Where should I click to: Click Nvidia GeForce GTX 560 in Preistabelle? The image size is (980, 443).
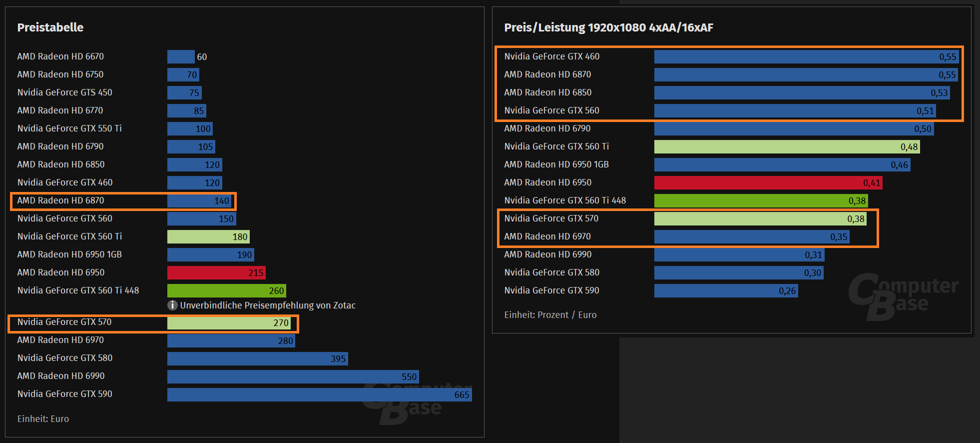pos(65,218)
